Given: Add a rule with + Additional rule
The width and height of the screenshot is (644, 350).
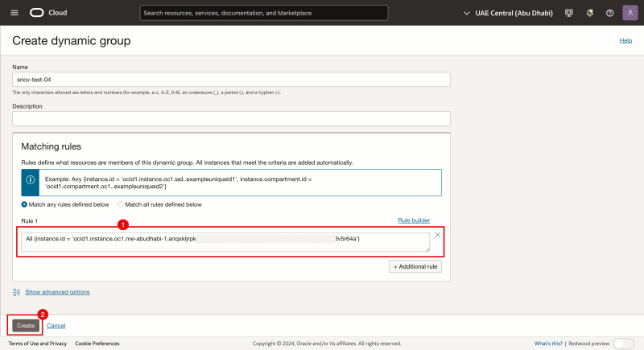Looking at the screenshot, I should (x=415, y=266).
